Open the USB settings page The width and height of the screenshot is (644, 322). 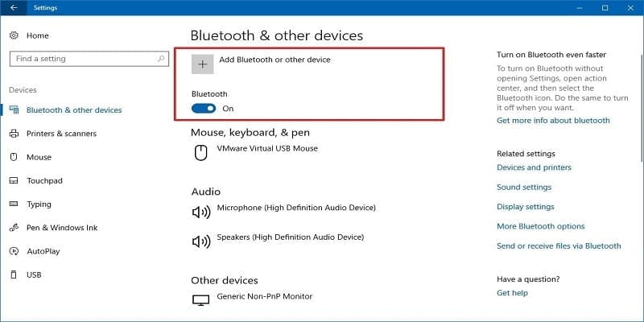(x=34, y=275)
